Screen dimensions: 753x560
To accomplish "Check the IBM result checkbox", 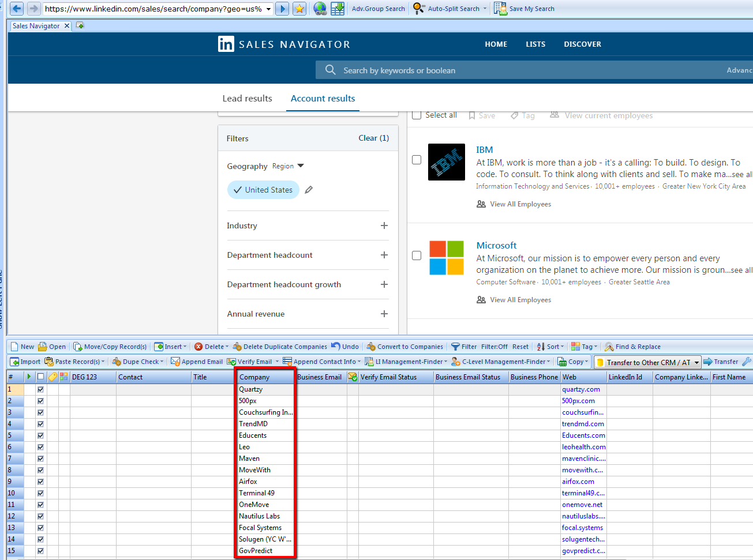I will 417,160.
